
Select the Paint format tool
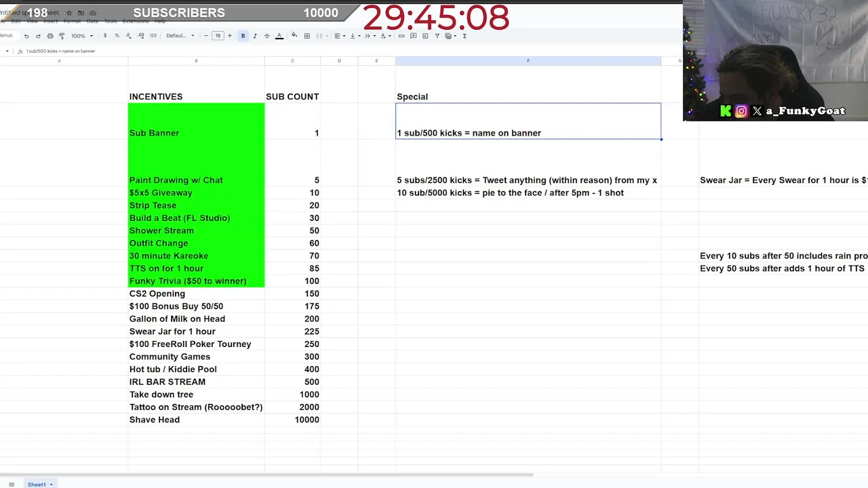[62, 36]
